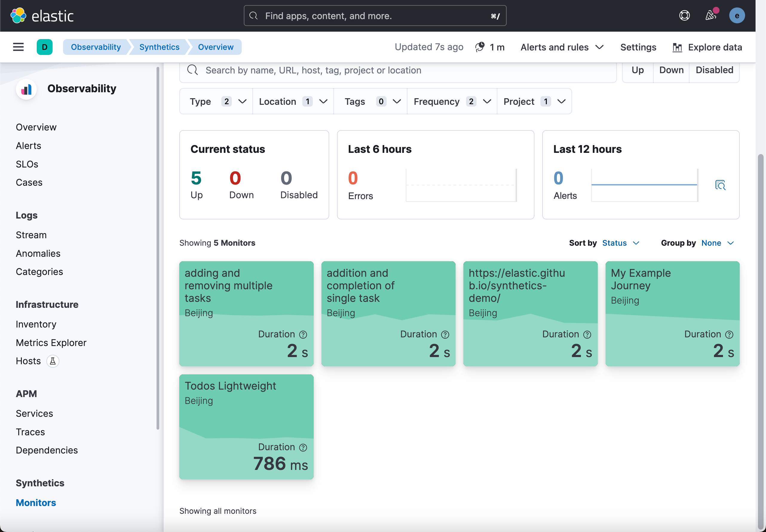This screenshot has height=532, width=766.
Task: Open the Settings link
Action: [638, 47]
